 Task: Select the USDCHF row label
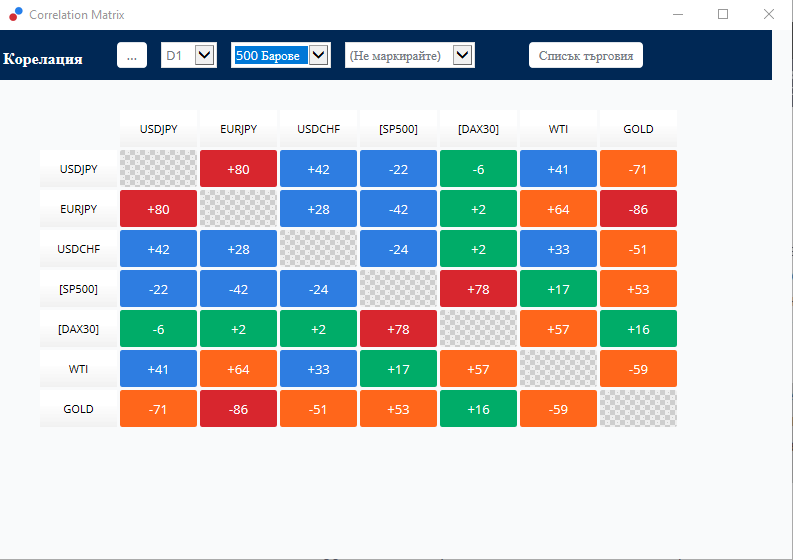coord(78,249)
